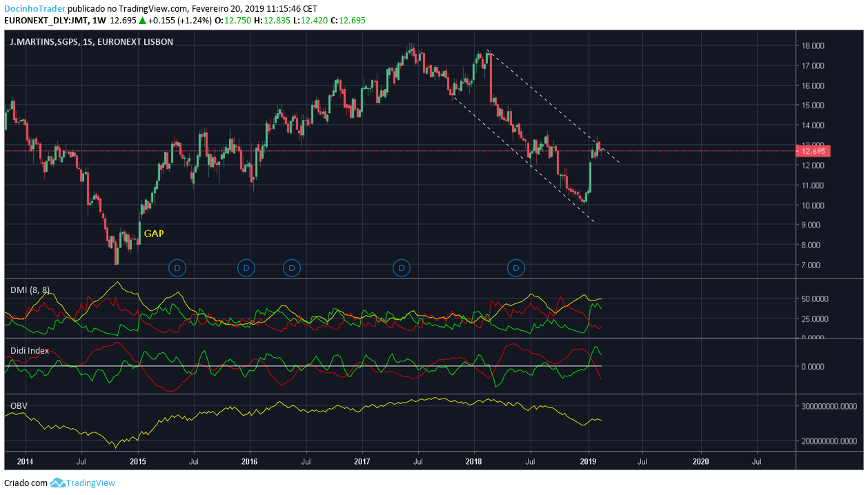Click the 200000000.0000 OBV scale value
The height and width of the screenshot is (495, 868).
831,441
